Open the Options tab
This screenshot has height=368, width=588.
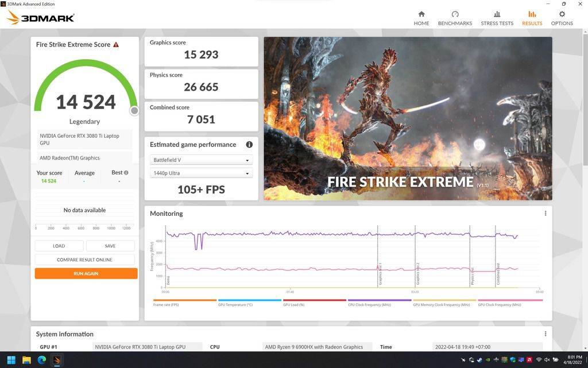(x=562, y=18)
